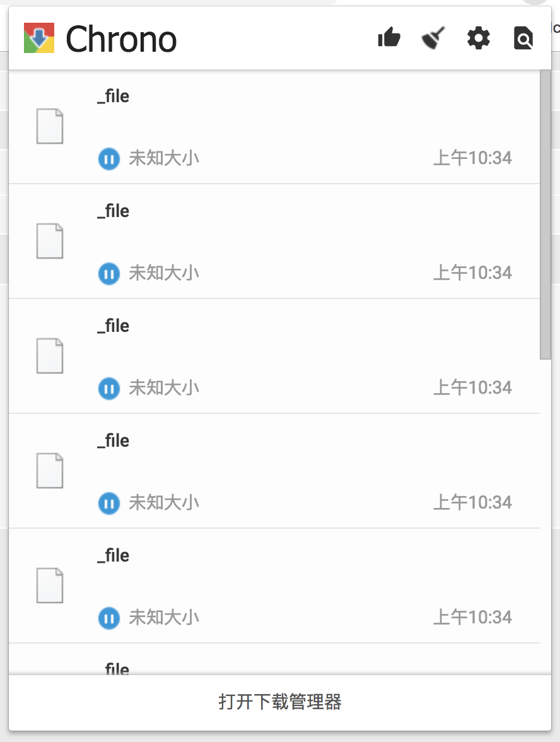The width and height of the screenshot is (560, 742).
Task: Click the fourth download's file icon
Action: (x=50, y=471)
